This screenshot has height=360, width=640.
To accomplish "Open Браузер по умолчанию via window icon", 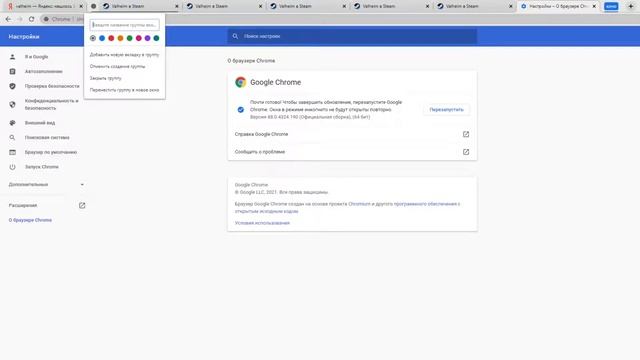I will click(x=12, y=152).
